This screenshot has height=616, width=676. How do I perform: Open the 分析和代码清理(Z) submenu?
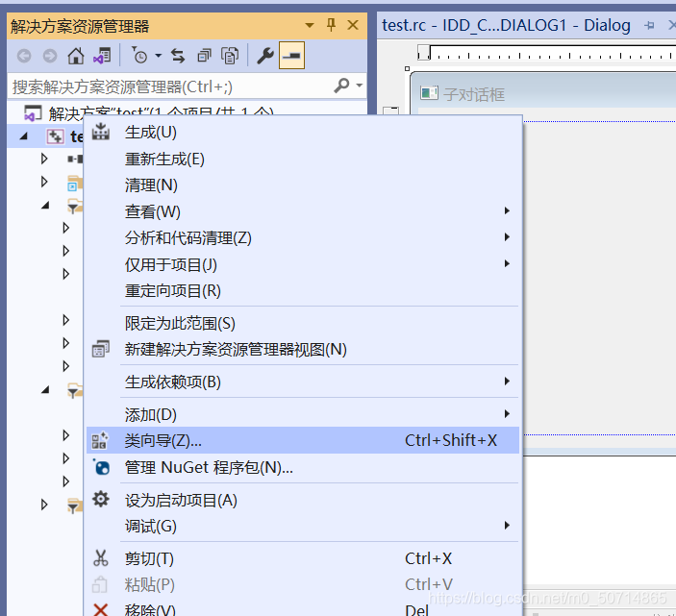302,237
